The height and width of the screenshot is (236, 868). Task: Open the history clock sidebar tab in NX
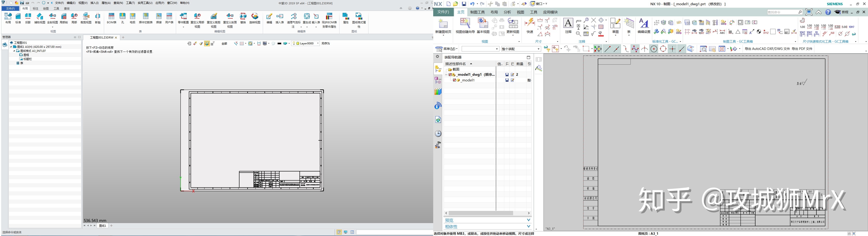coord(438,133)
